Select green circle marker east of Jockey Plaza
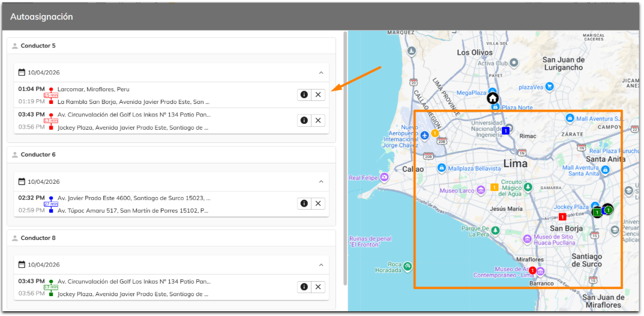 tap(608, 210)
